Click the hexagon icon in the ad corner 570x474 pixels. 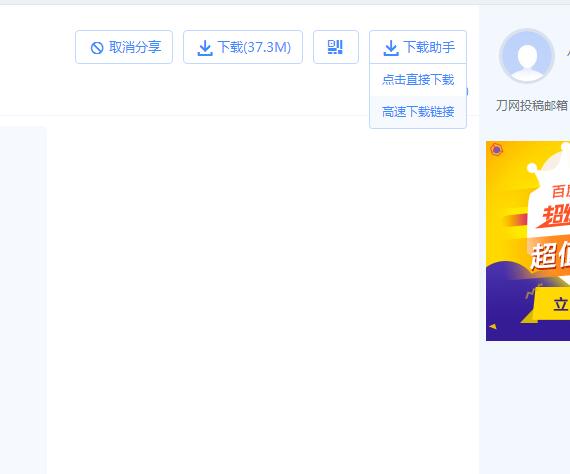496,149
